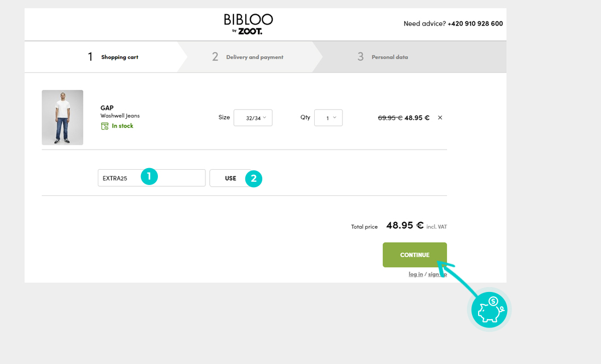Remove the GAP jeans with the X icon
The image size is (601, 364).
(x=440, y=118)
